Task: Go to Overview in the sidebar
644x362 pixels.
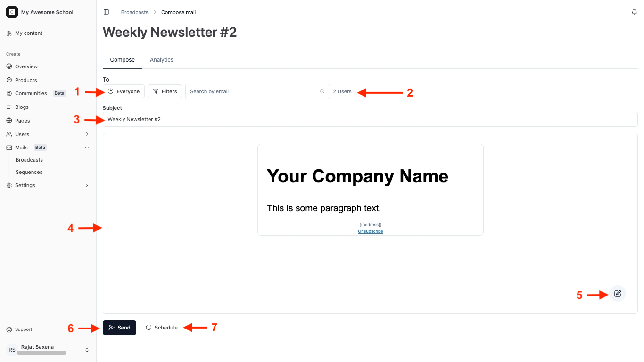Action: 26,66
